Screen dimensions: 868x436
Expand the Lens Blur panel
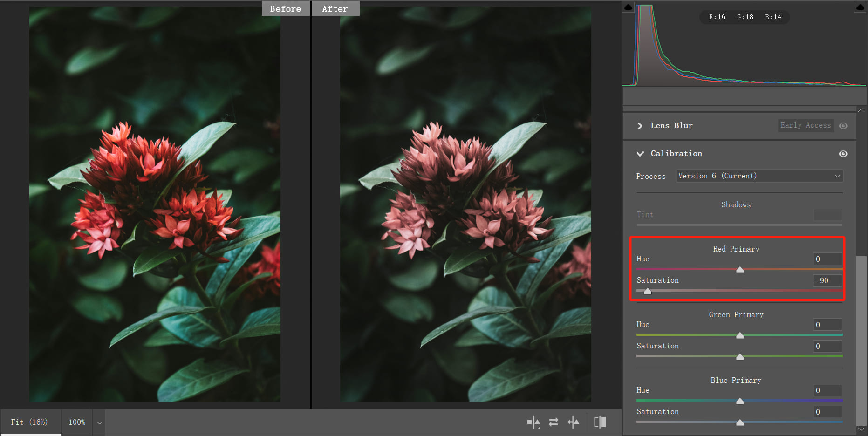640,126
